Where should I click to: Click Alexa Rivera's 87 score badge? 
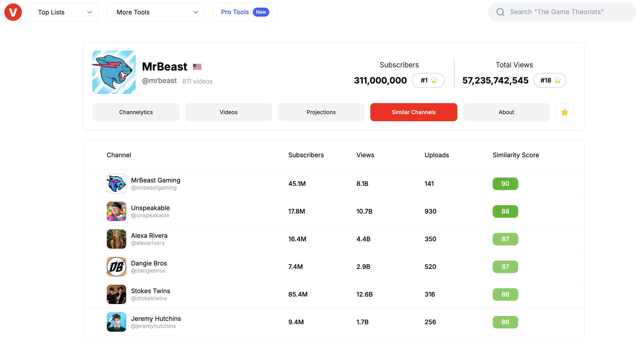tap(505, 239)
